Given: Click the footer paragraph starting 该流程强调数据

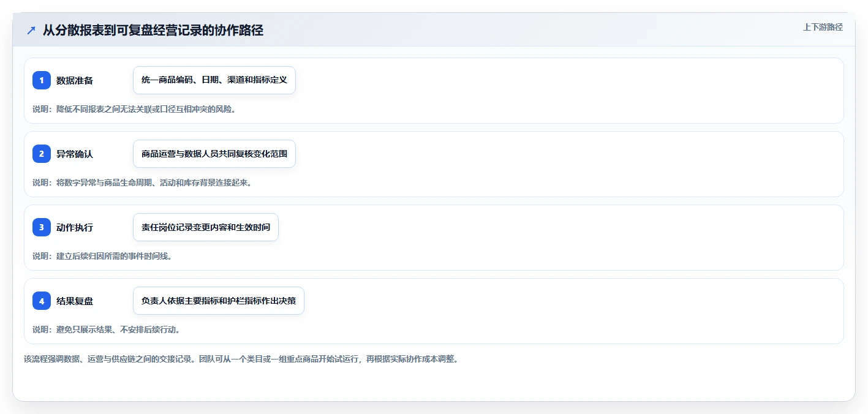Looking at the screenshot, I should tap(241, 359).
